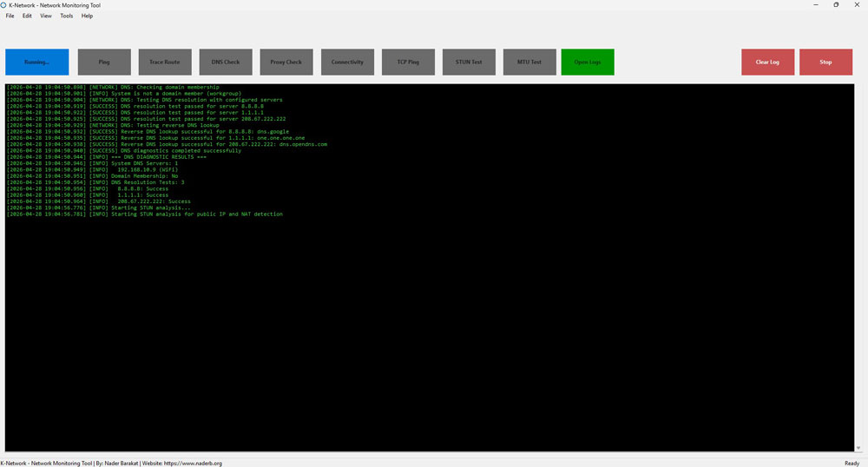Image resolution: width=868 pixels, height=467 pixels.
Task: Click the 'dns.google' reverse lookup line
Action: point(148,132)
